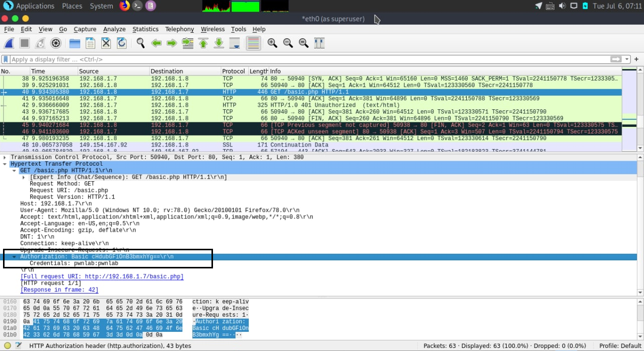The image size is (644, 351).
Task: Toggle packet list colorization
Action: 253,43
